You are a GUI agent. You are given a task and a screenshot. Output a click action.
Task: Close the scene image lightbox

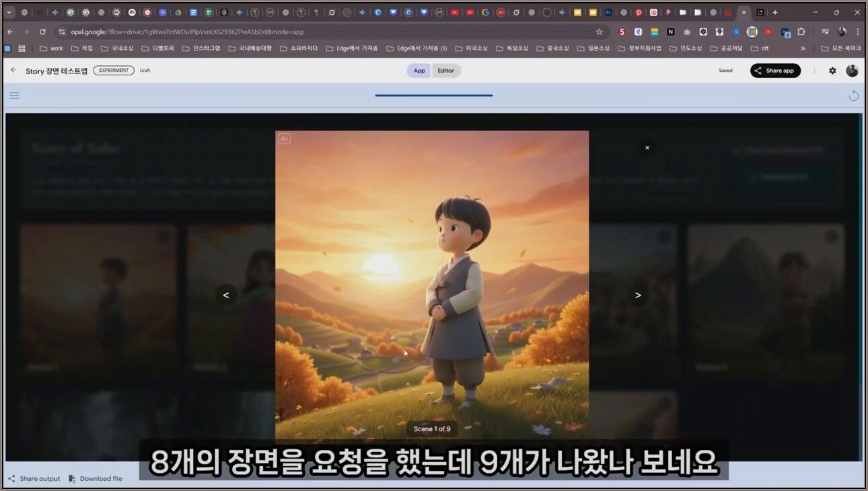[647, 147]
